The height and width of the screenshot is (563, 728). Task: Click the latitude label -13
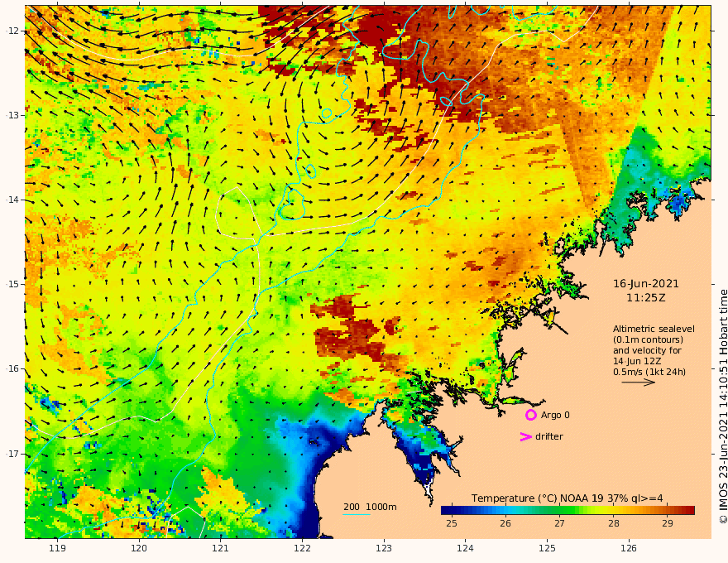(12, 115)
